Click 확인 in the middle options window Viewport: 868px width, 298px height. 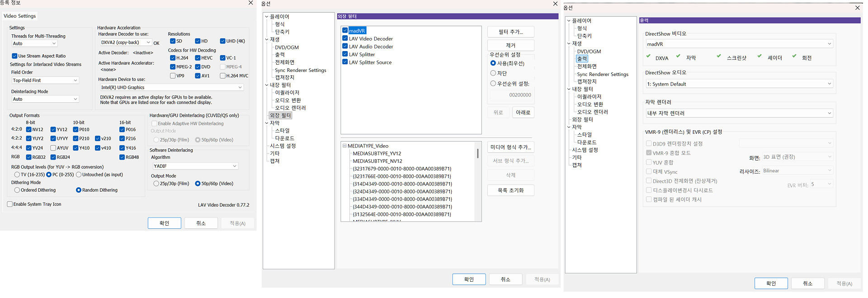point(469,279)
